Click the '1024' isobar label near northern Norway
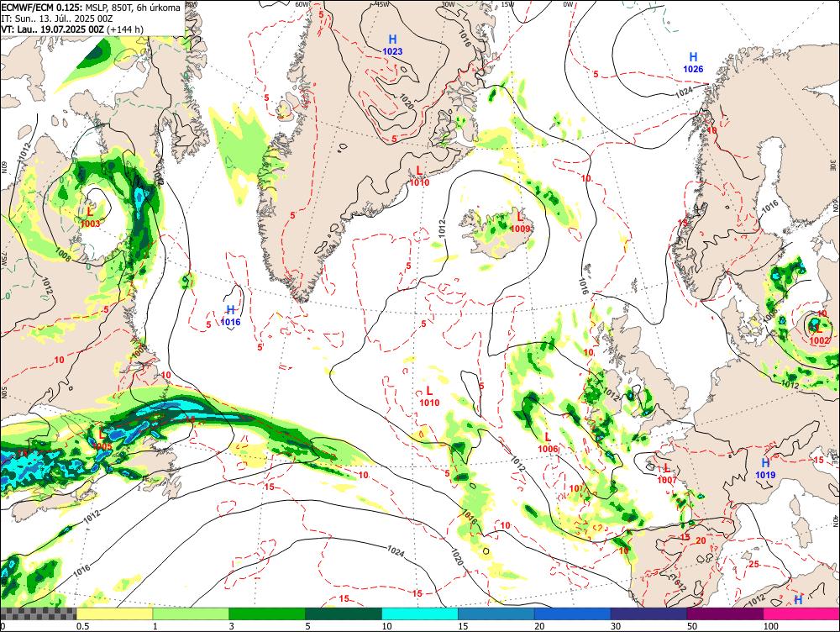 (684, 92)
